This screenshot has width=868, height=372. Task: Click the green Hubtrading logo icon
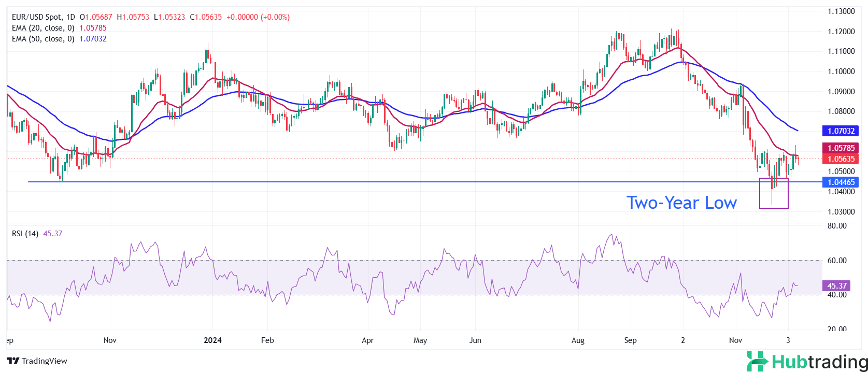coord(757,361)
